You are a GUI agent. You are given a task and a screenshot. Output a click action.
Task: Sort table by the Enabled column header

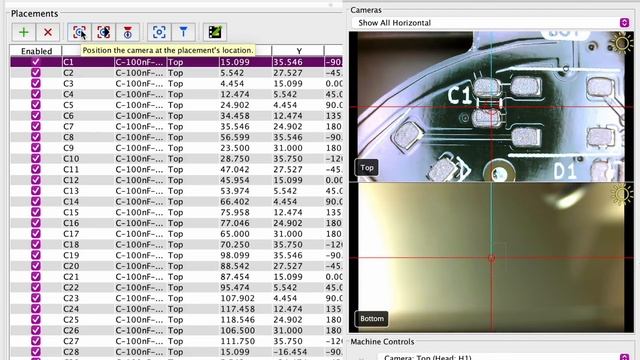(x=36, y=51)
